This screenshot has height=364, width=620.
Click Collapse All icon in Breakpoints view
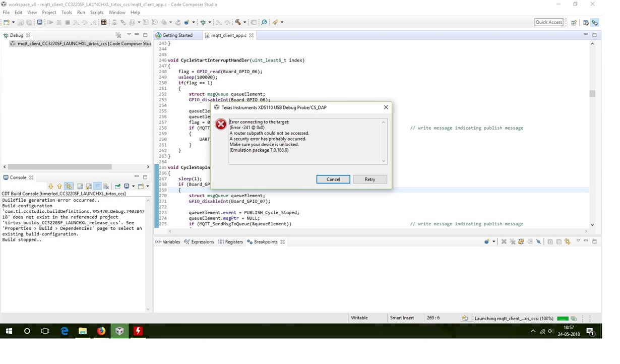(x=559, y=241)
